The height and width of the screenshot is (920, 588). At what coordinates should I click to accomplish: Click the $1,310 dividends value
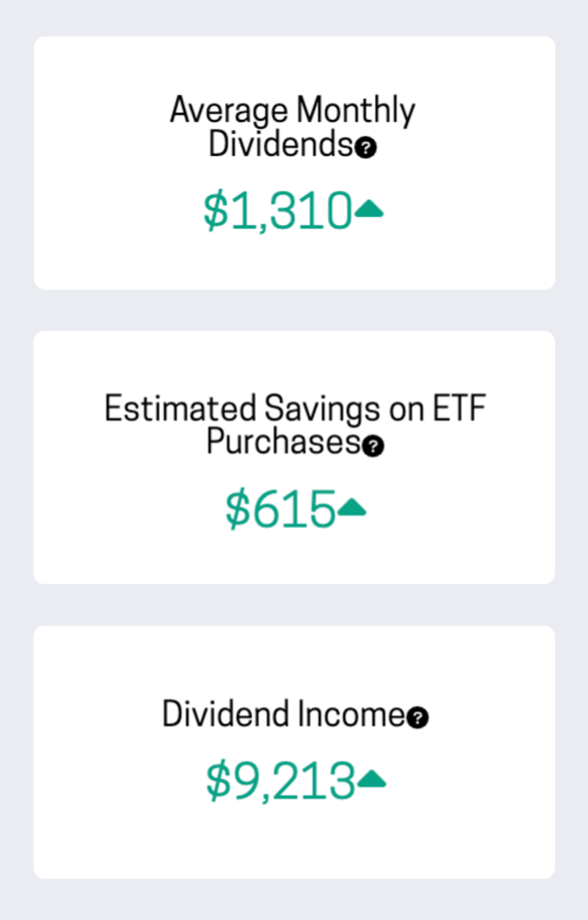click(278, 210)
